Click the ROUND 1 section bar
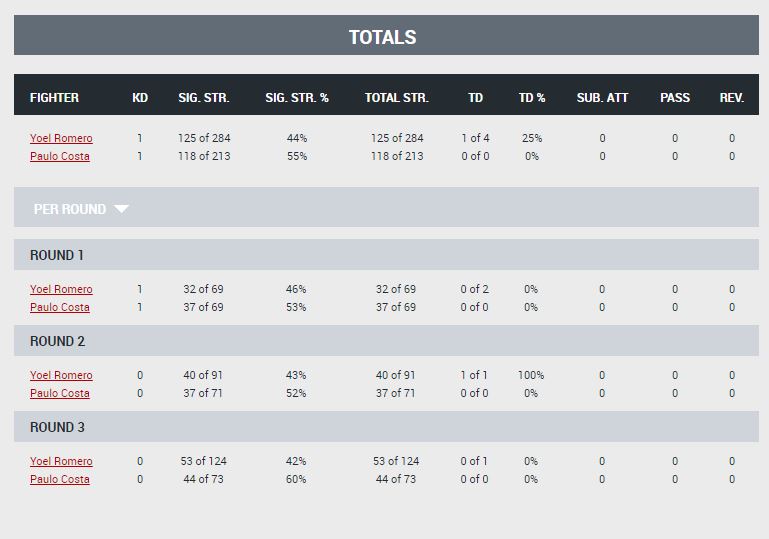 [x=386, y=255]
